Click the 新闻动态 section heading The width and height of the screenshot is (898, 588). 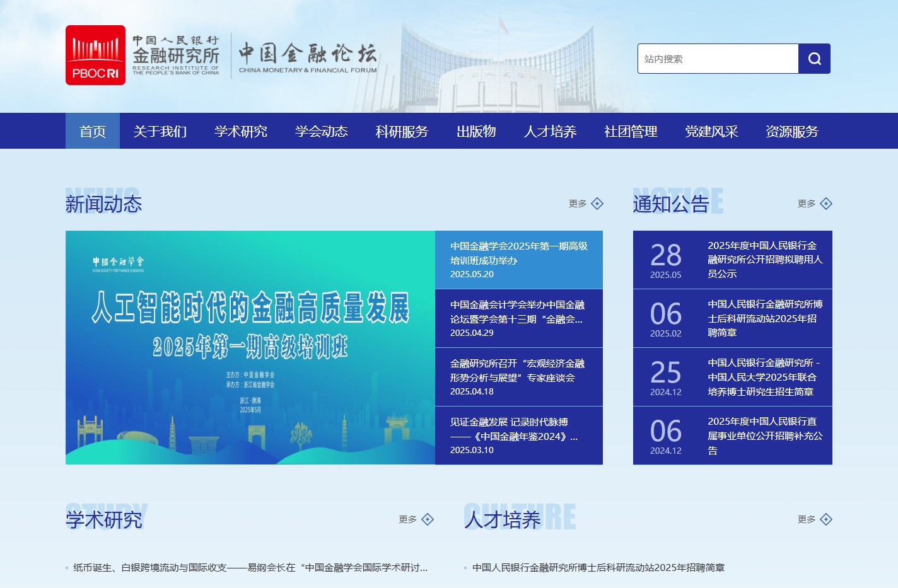(x=103, y=204)
